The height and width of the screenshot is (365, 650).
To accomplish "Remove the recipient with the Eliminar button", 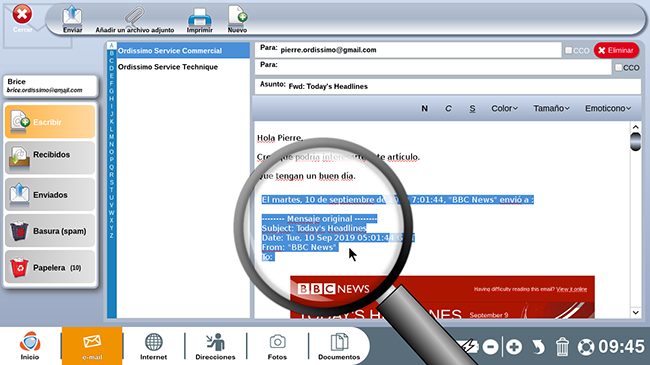I will point(616,50).
